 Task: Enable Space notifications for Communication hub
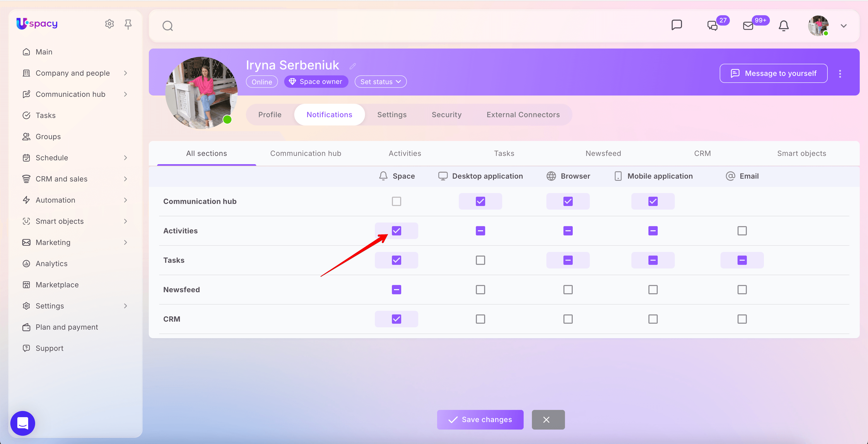pyautogui.click(x=396, y=201)
